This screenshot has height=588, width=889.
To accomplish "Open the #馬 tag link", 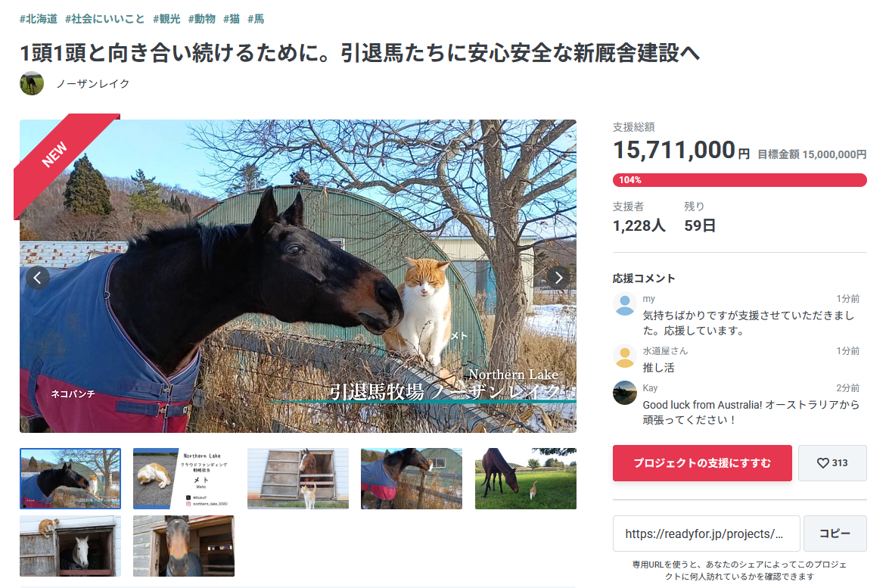I will click(256, 19).
